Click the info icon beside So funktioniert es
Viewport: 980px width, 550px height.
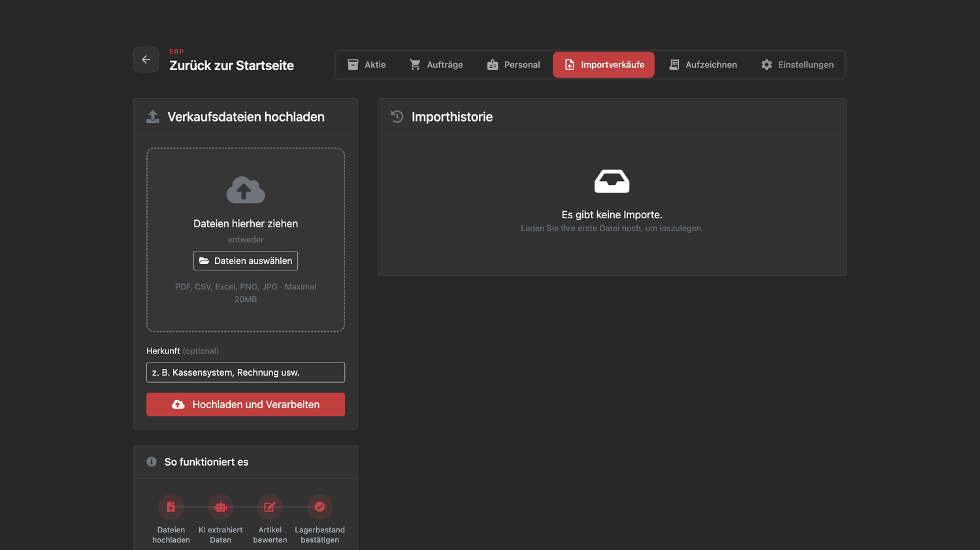click(x=152, y=462)
